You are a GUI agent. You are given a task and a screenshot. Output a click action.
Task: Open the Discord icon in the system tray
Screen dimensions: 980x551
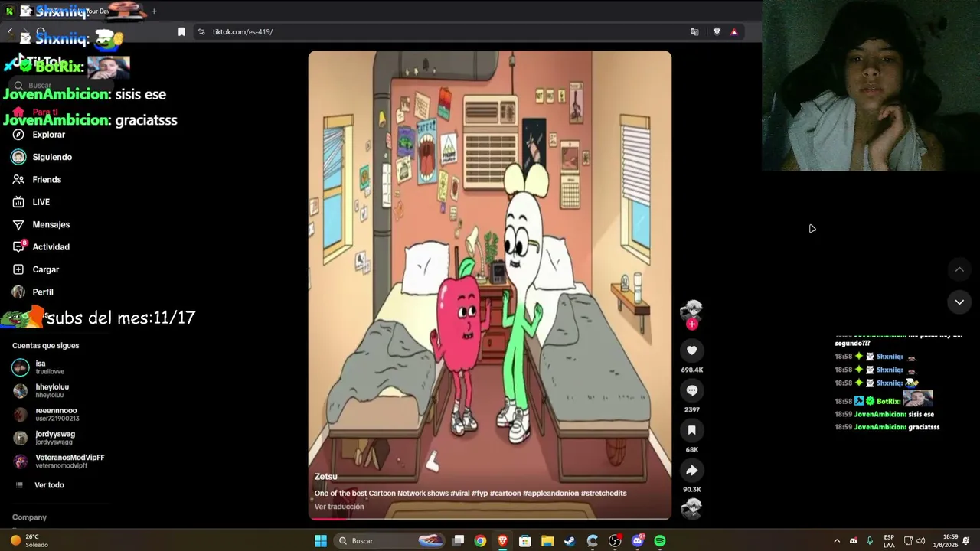(853, 541)
